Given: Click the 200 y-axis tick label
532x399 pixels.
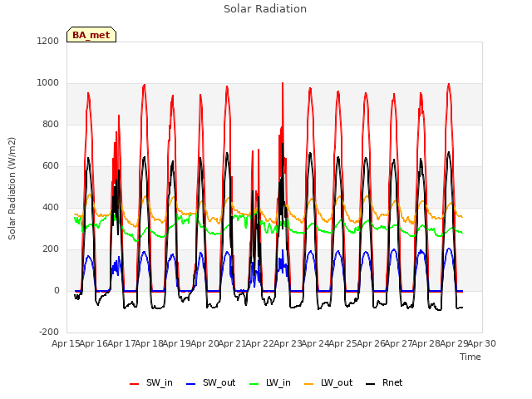Looking at the screenshot, I should [x=51, y=249].
